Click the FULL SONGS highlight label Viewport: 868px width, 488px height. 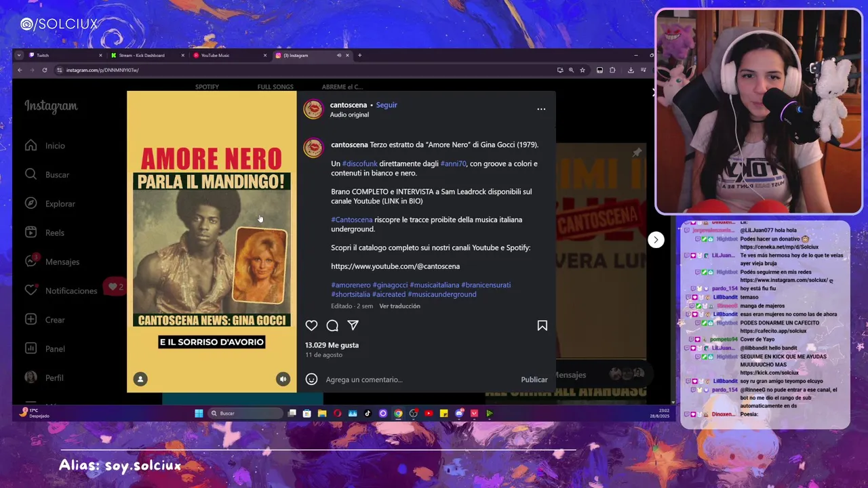click(x=275, y=87)
